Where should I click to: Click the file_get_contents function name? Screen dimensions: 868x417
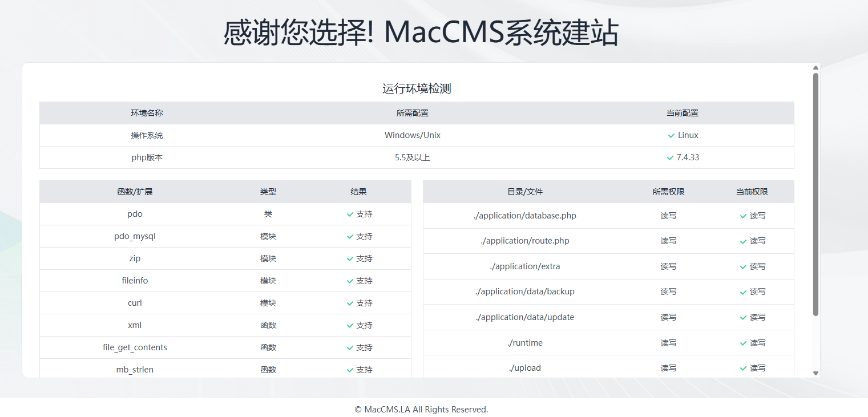(135, 347)
